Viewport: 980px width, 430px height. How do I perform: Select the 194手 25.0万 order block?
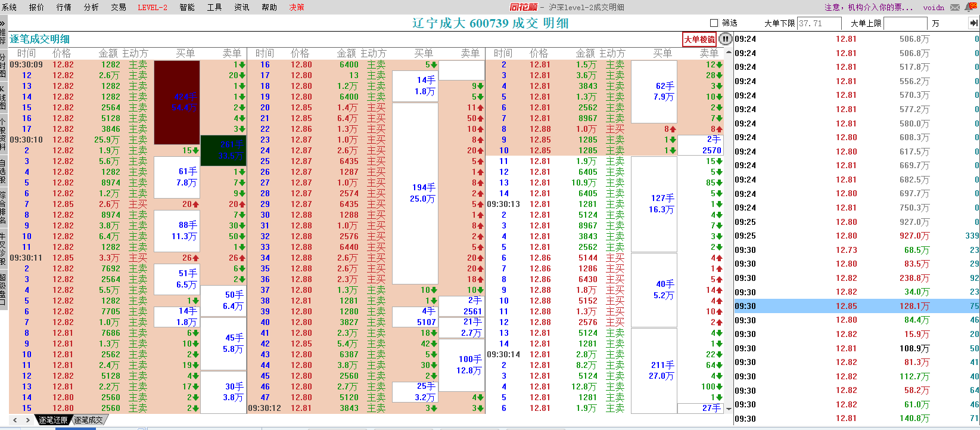[x=415, y=193]
